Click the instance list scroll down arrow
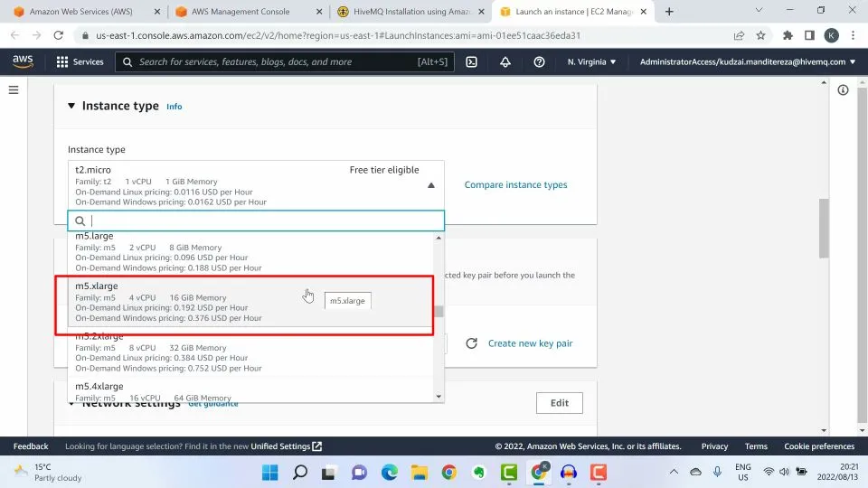This screenshot has width=868, height=488. pyautogui.click(x=439, y=396)
